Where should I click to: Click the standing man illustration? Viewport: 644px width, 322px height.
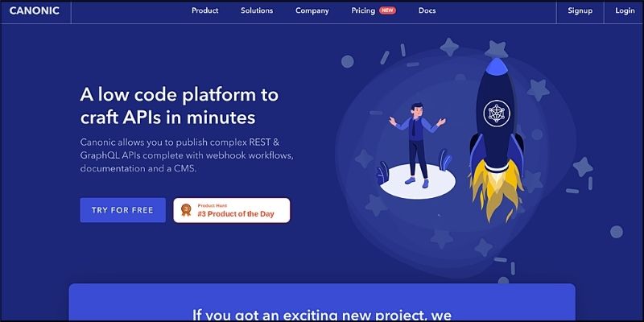click(417, 145)
